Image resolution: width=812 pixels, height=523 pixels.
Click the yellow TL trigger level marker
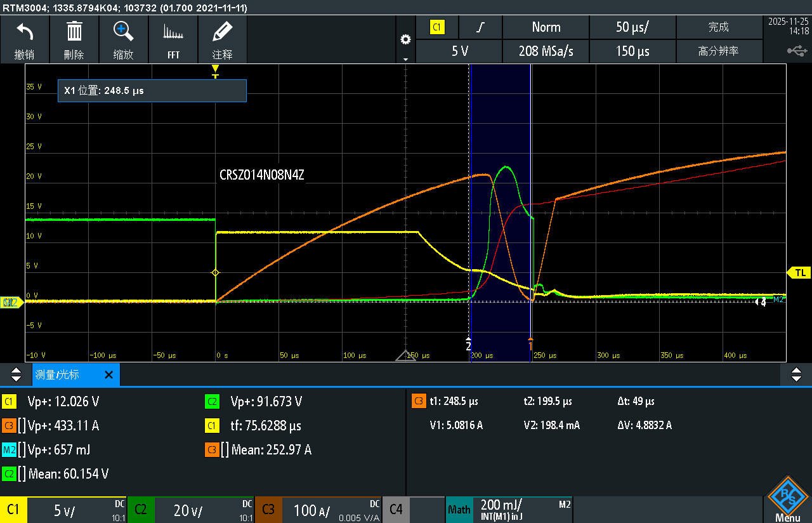pyautogui.click(x=799, y=272)
